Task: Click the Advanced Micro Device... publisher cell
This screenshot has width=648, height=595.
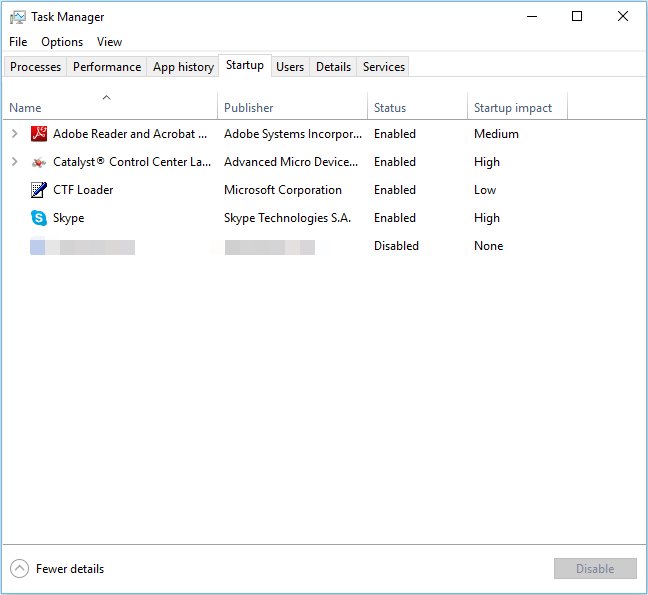Action: click(x=291, y=162)
